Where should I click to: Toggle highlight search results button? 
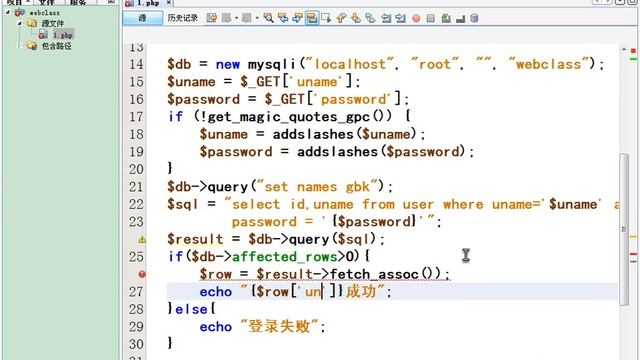coord(312,18)
